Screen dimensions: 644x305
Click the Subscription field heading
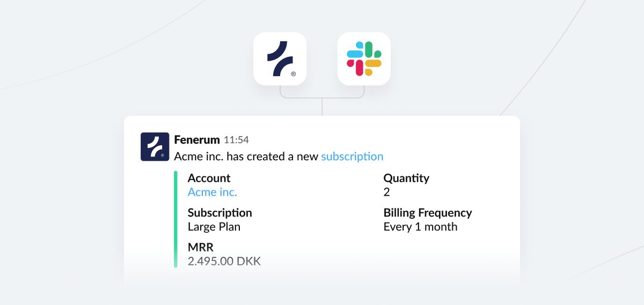point(219,213)
